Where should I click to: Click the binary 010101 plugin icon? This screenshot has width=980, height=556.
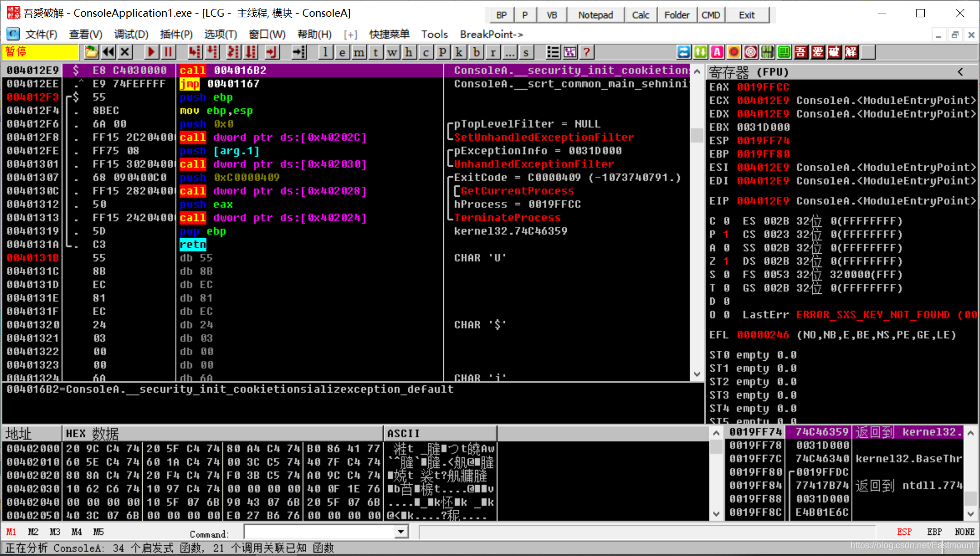(767, 52)
